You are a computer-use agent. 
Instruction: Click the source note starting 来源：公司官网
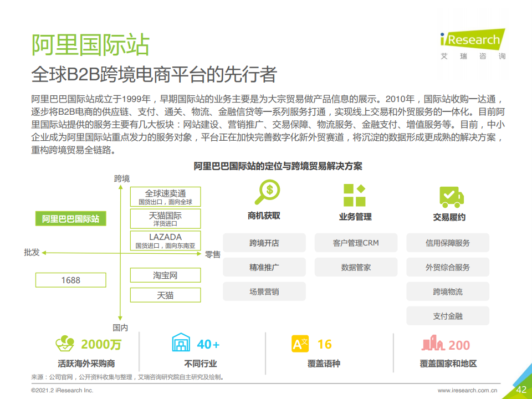point(127,377)
